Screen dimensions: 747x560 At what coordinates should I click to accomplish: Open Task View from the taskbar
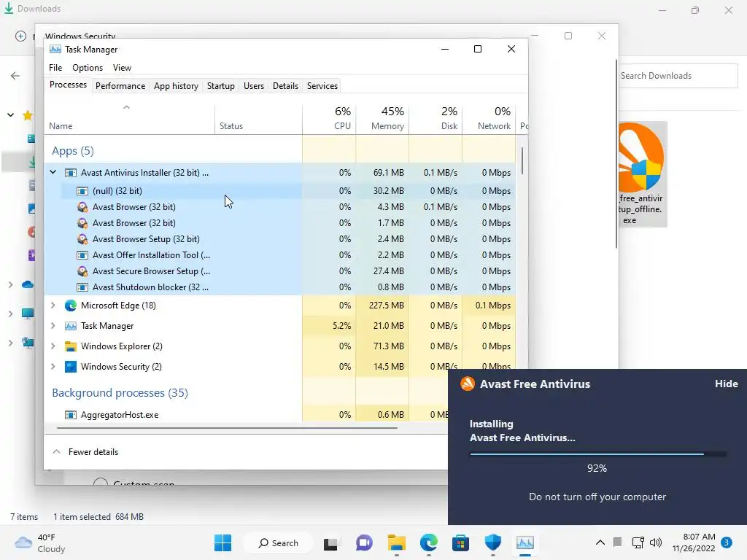pyautogui.click(x=330, y=543)
